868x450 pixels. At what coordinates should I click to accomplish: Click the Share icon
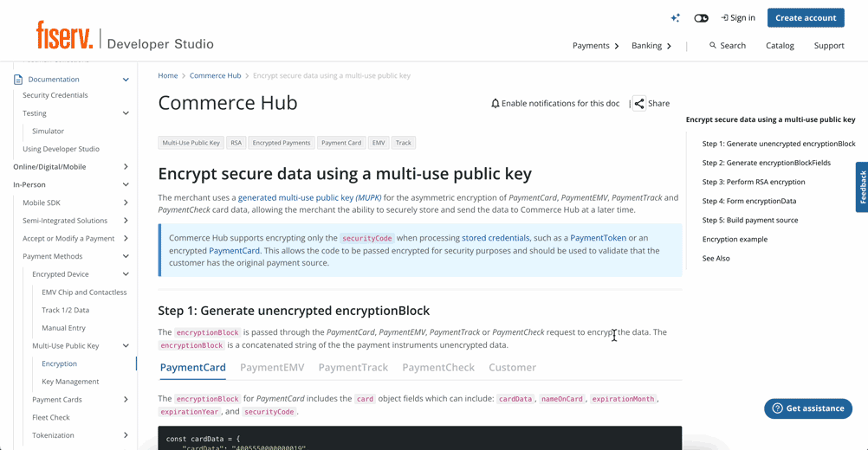click(x=639, y=104)
